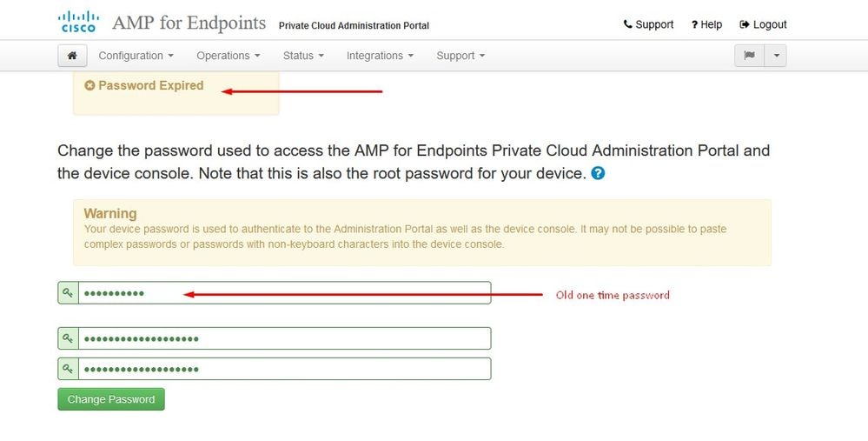Click key icon beside old password field
This screenshot has width=868, height=441.
(68, 292)
